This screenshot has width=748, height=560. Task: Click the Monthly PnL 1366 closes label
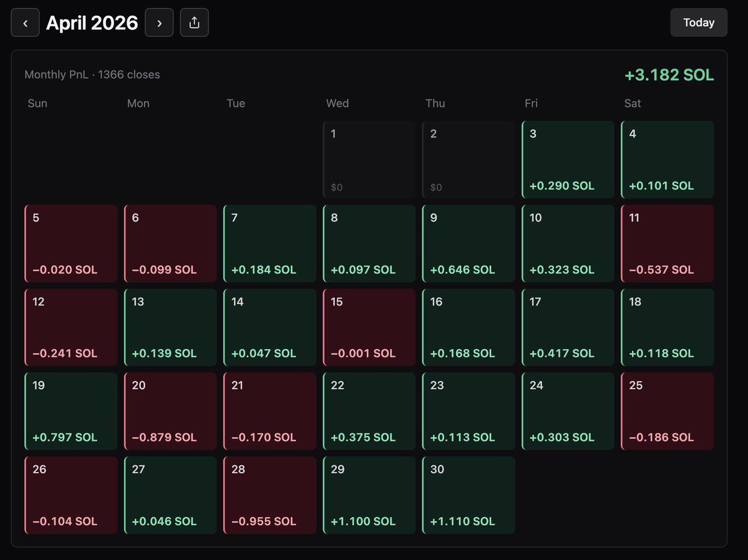point(92,74)
